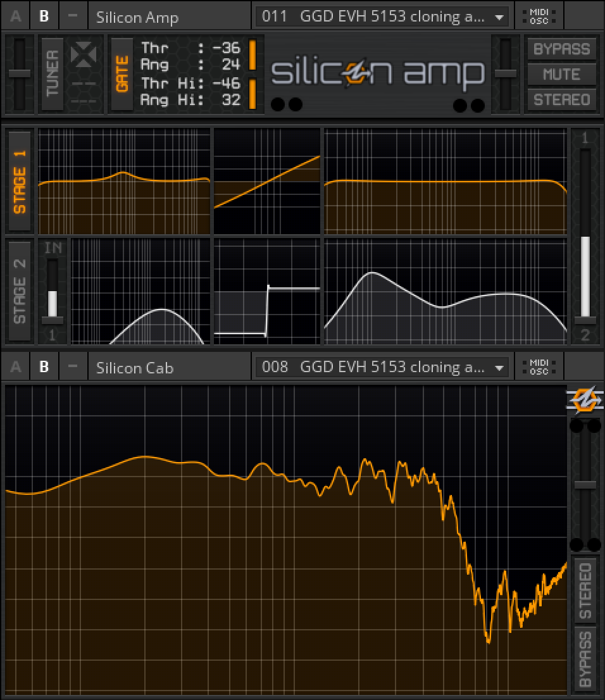Adjust the Silicon Cab output level slider
Image resolution: width=605 pixels, height=700 pixels.
pyautogui.click(x=585, y=485)
